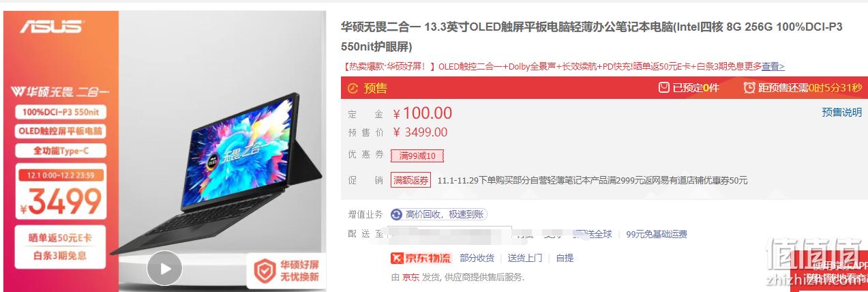The image size is (868, 292).
Task: Click the reserved count calendar icon
Action: [x=664, y=87]
